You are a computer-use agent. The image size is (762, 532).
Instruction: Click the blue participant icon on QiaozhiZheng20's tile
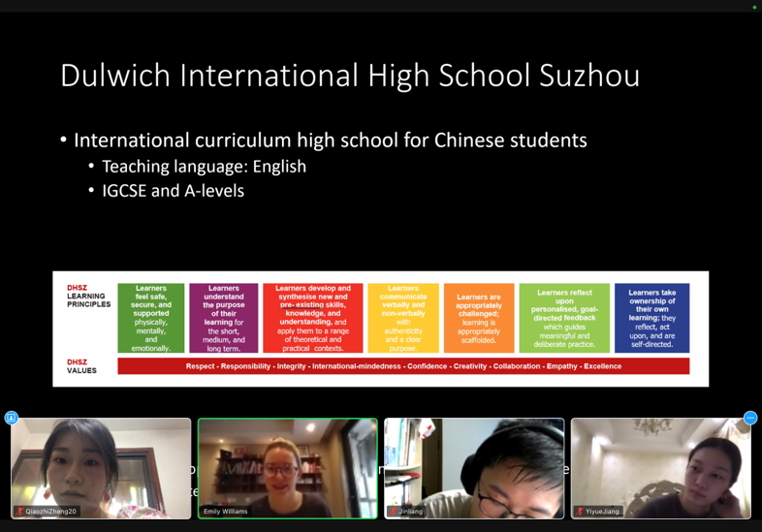pyautogui.click(x=12, y=418)
